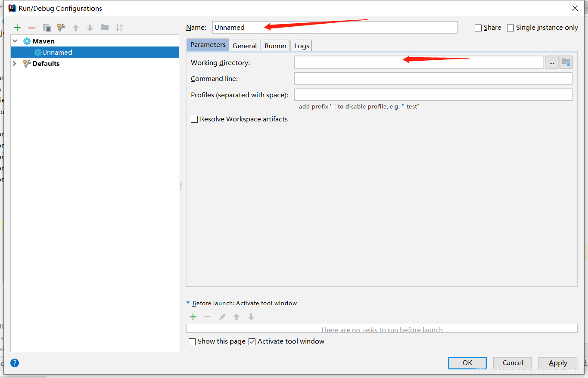
Task: Toggle the Show this page checkbox
Action: [192, 342]
